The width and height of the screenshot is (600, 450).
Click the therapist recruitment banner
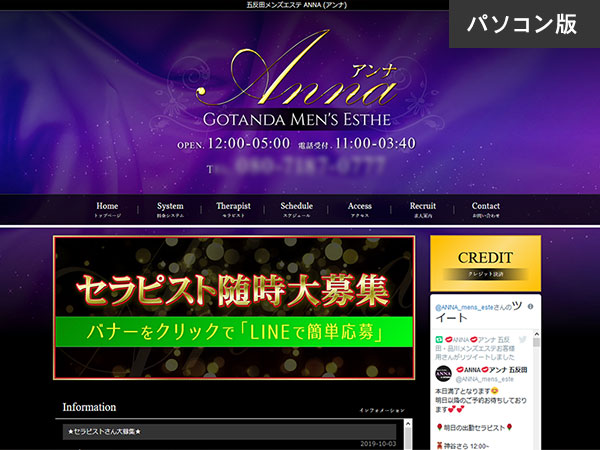[233, 287]
